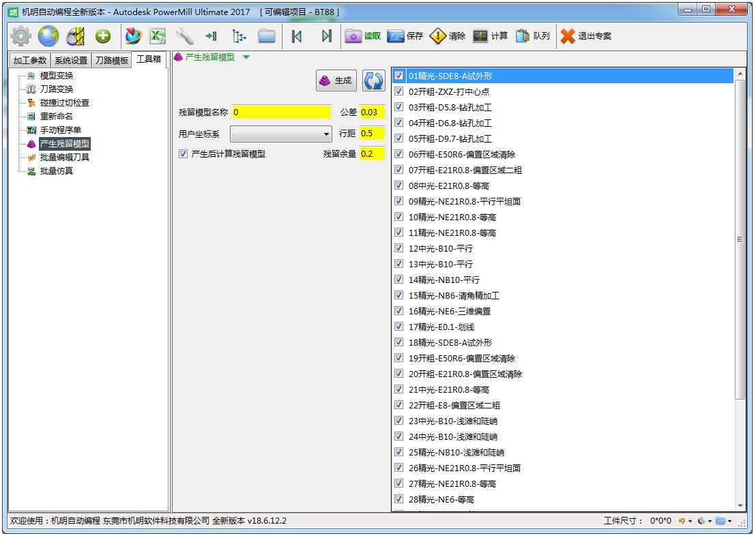Image resolution: width=756 pixels, height=538 pixels.
Task: Uncheck 01精光-SDE8-A试外形 checkbox
Action: pos(398,76)
